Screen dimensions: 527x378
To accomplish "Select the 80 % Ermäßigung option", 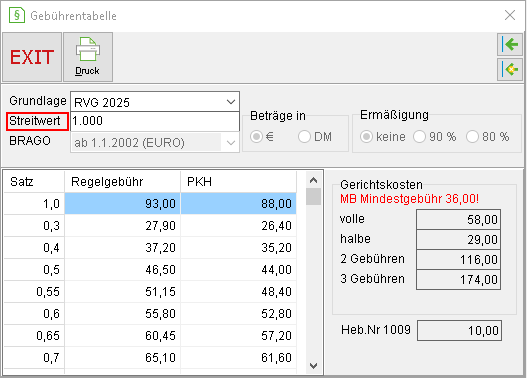I will [x=472, y=137].
